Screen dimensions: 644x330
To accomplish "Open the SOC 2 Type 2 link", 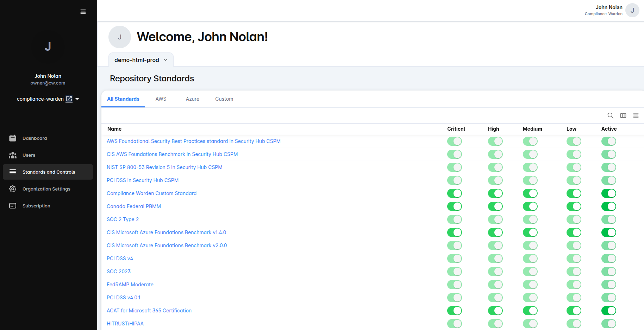I will 123,219.
